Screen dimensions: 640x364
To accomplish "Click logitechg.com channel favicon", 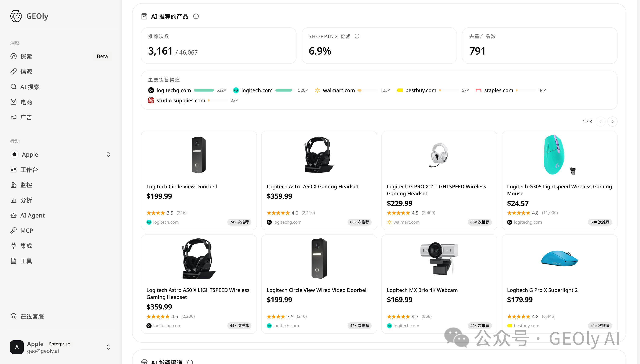I will coord(151,90).
